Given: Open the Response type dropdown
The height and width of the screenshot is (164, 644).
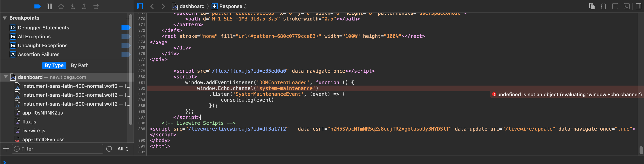Looking at the screenshot, I should coord(229,6).
